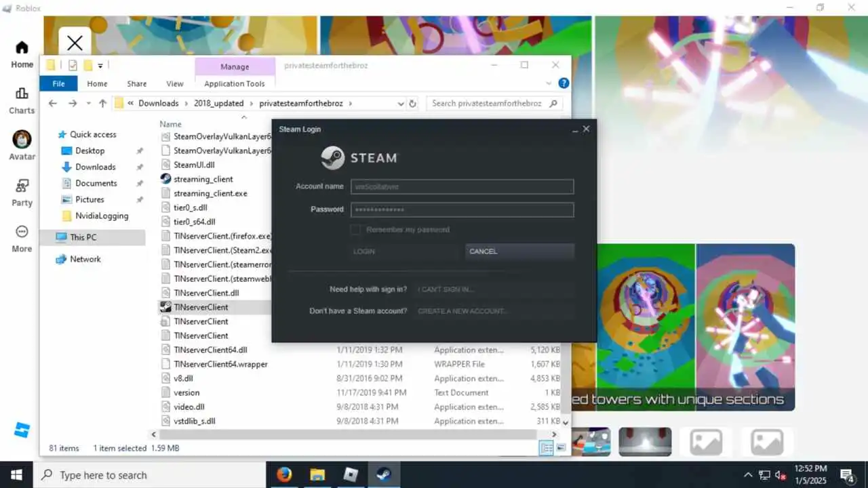This screenshot has width=868, height=488.
Task: Open the notification center icon
Action: point(846,474)
